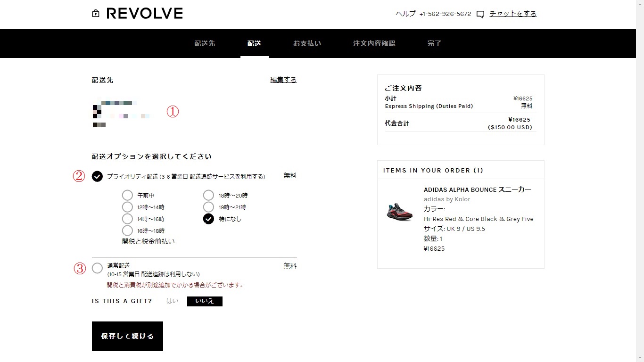
Task: Choose the 18時～20時 delivery time slot
Action: click(x=208, y=195)
